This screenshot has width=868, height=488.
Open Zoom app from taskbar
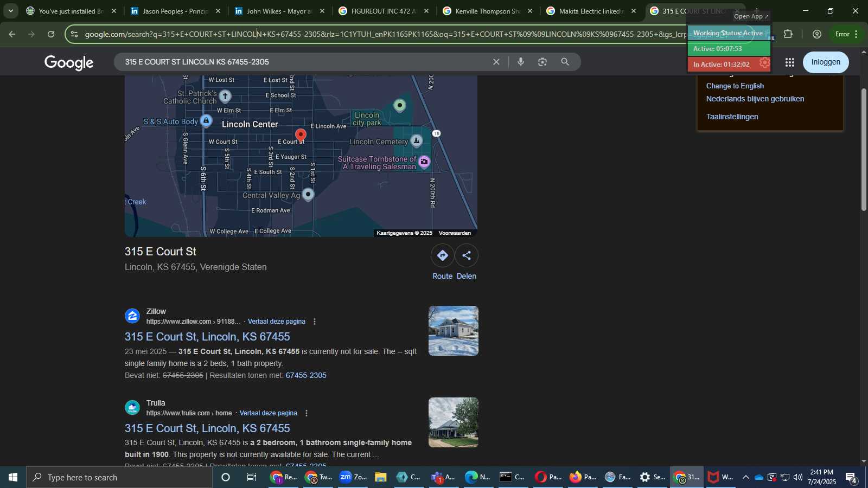[353, 477]
